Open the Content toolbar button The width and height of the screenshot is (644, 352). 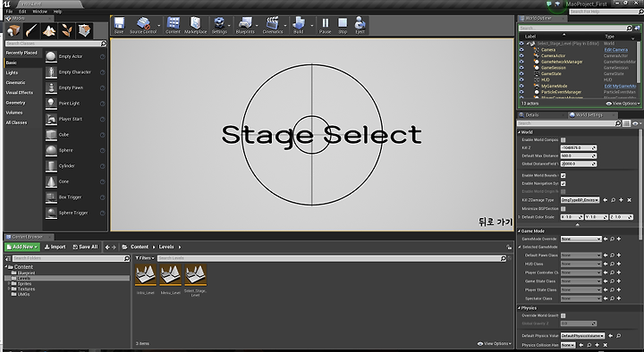[173, 25]
